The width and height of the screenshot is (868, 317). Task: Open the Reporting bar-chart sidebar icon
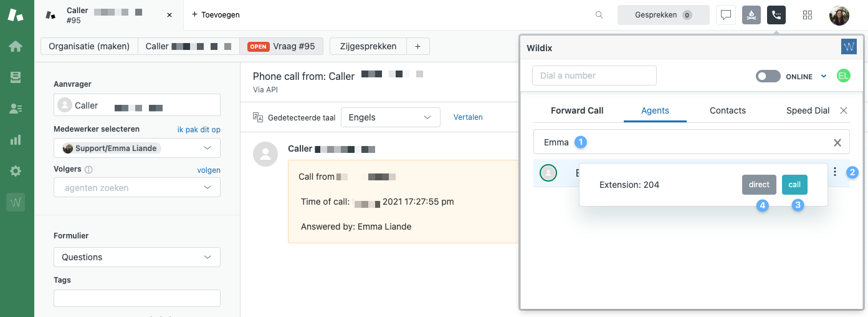[x=16, y=140]
